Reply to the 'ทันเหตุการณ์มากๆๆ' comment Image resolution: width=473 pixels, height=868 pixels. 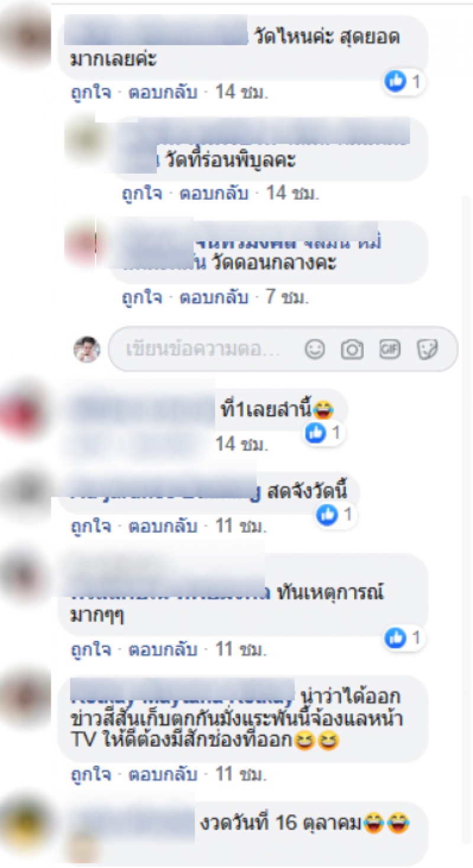(x=163, y=650)
